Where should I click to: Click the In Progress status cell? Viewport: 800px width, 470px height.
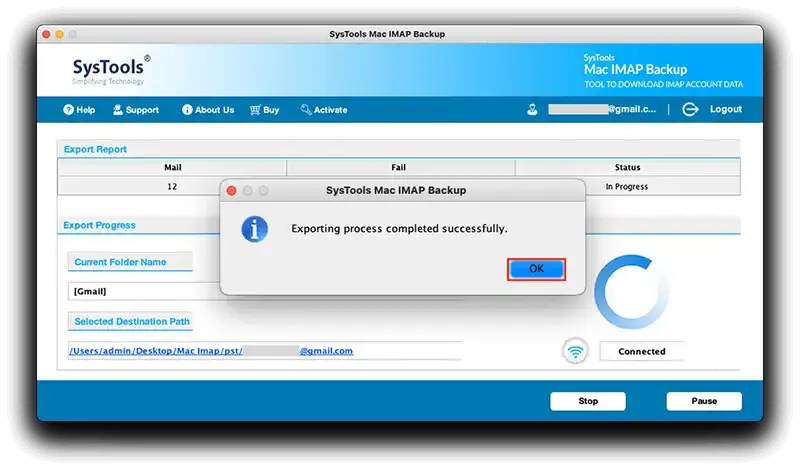(627, 187)
